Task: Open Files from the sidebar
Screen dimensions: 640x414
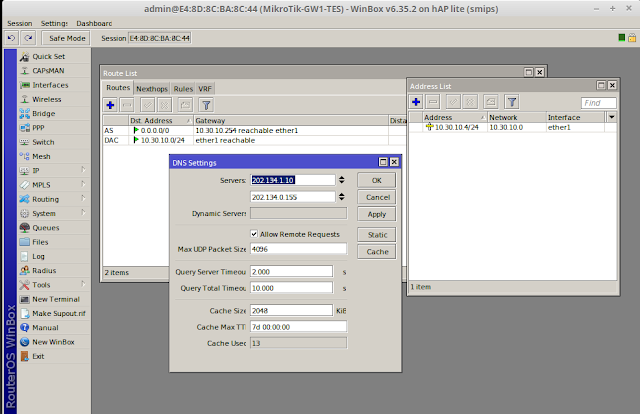Action: click(x=40, y=242)
